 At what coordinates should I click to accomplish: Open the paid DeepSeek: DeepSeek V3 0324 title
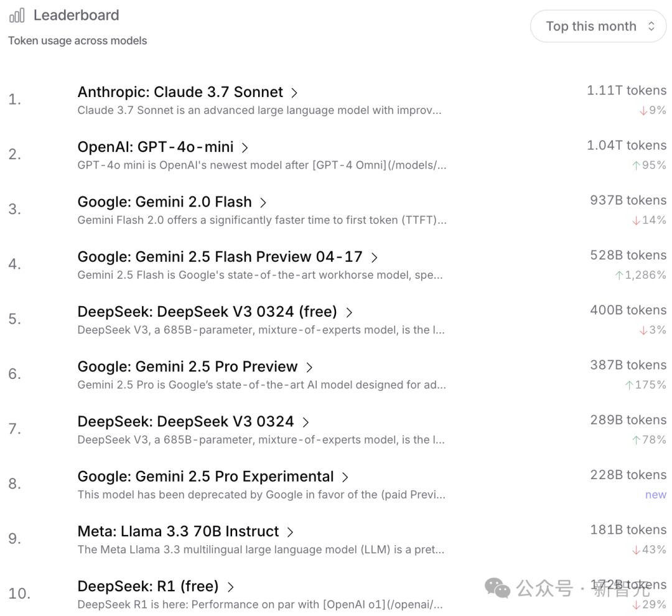(185, 421)
